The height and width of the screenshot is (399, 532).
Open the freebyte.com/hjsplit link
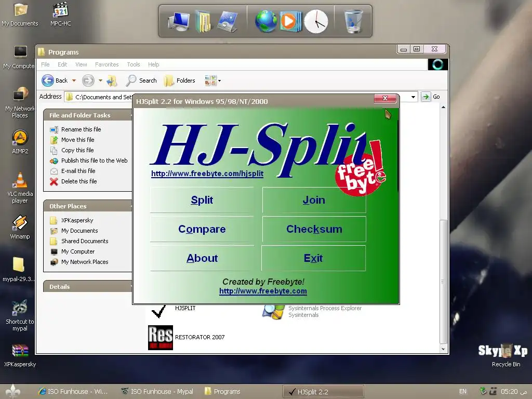tap(207, 174)
